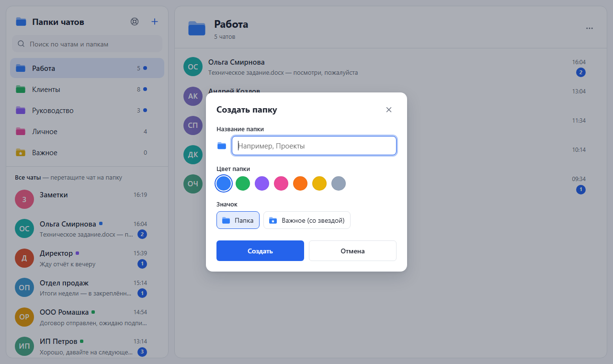Focus the Название папки input field
The width and height of the screenshot is (613, 364).
point(314,146)
